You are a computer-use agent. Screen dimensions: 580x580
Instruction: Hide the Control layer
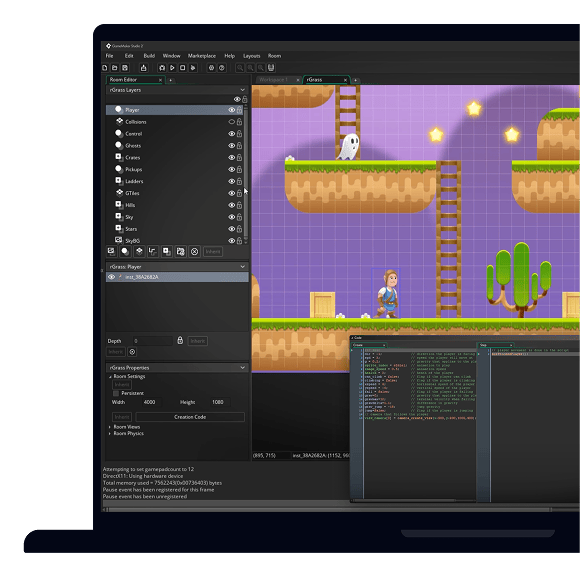232,134
